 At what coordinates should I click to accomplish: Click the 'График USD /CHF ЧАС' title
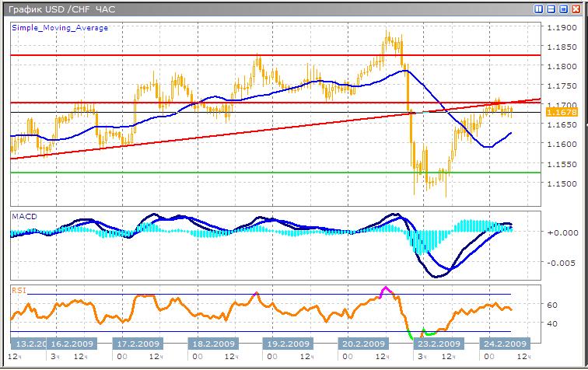(x=61, y=9)
